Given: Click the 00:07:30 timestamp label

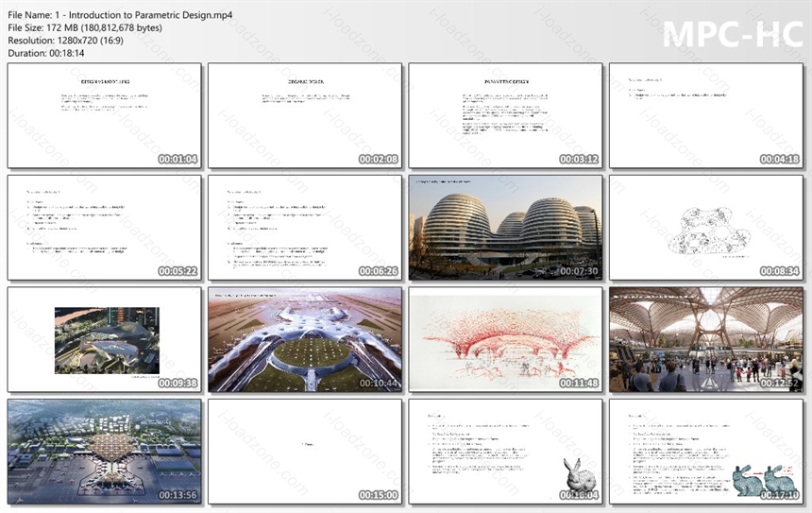Looking at the screenshot, I should coord(579,271).
